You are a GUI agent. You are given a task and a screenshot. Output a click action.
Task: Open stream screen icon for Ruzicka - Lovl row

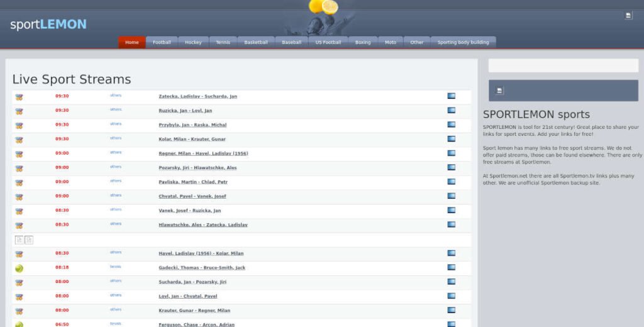[451, 110]
